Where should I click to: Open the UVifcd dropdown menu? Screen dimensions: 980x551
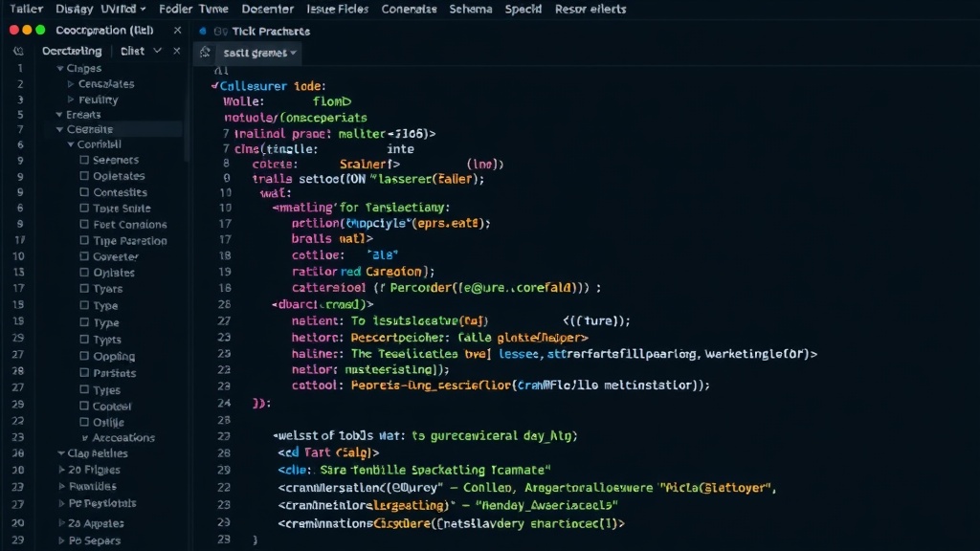coord(123,9)
